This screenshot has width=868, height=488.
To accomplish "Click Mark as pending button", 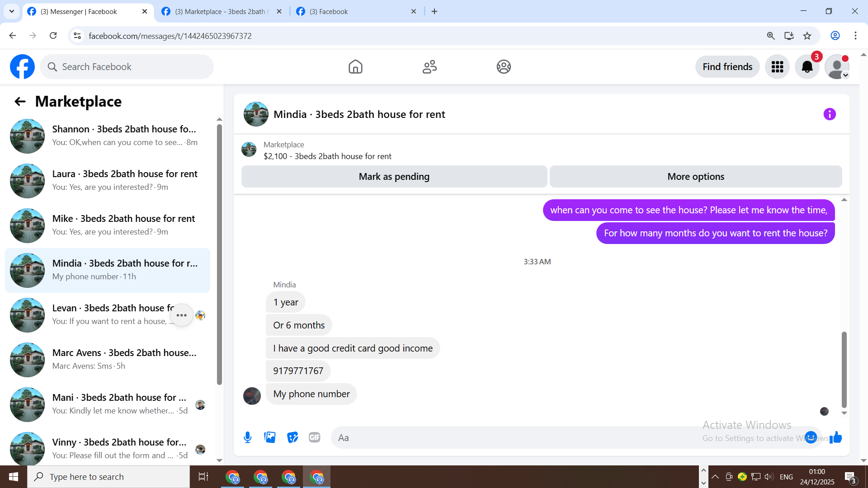I will 394,177.
